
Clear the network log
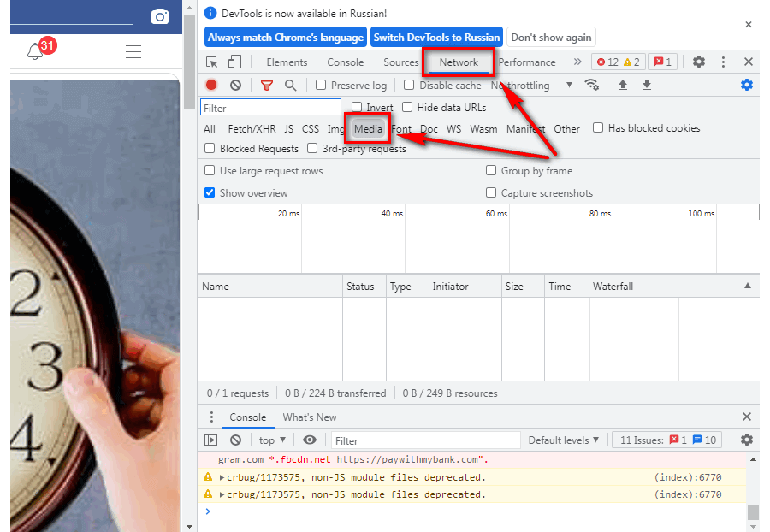[235, 85]
